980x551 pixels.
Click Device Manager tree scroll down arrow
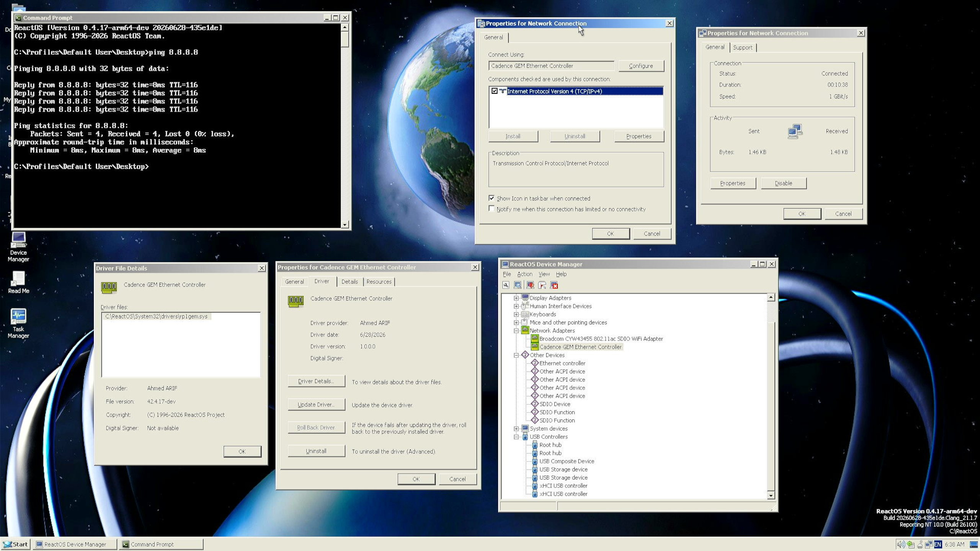[771, 496]
